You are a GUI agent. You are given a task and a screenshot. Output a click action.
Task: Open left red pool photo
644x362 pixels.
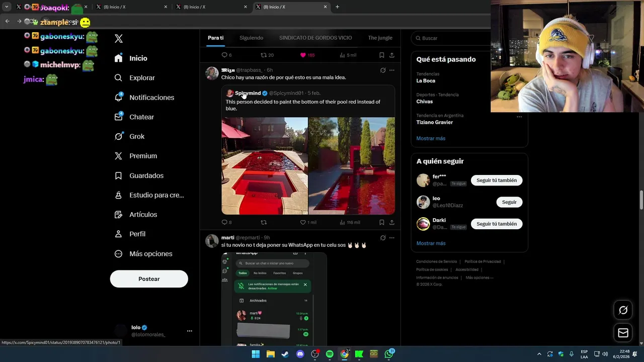(265, 166)
